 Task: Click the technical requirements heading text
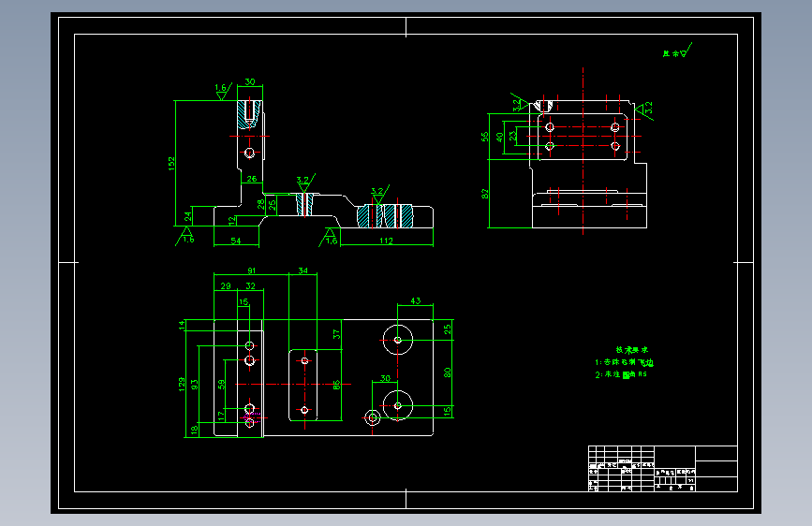pos(632,350)
